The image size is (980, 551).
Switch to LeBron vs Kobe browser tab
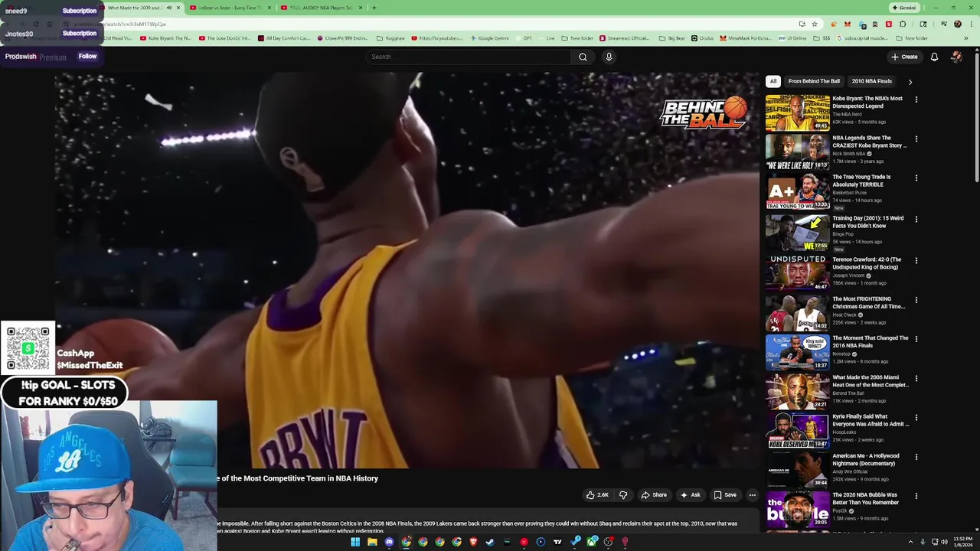(x=230, y=8)
